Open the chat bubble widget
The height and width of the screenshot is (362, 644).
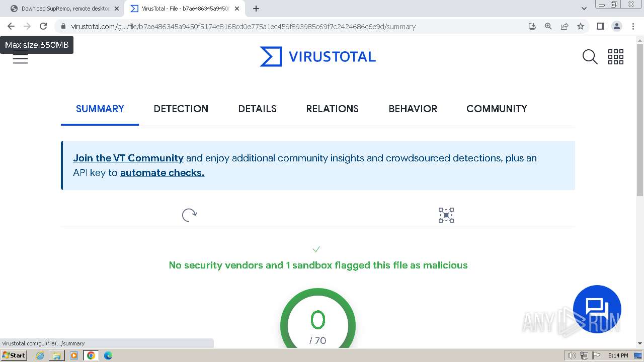(x=597, y=309)
